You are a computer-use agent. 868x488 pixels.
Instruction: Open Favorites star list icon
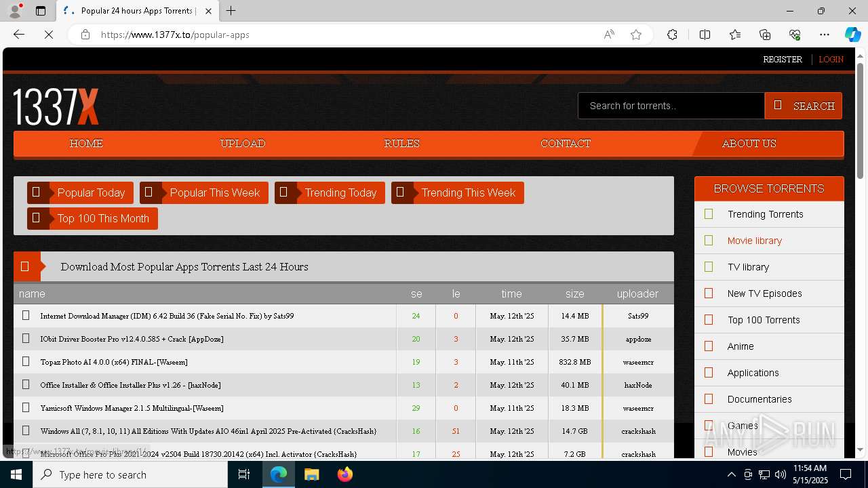(735, 35)
